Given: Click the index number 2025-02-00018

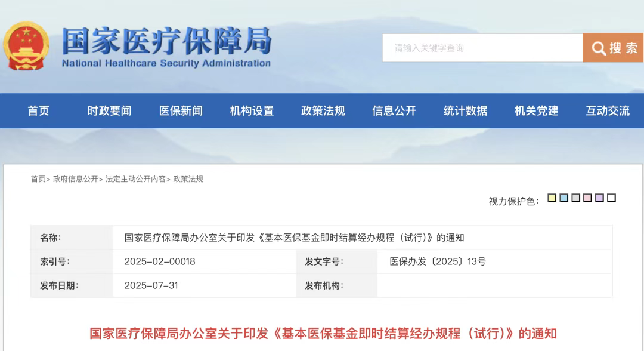Looking at the screenshot, I should (160, 261).
